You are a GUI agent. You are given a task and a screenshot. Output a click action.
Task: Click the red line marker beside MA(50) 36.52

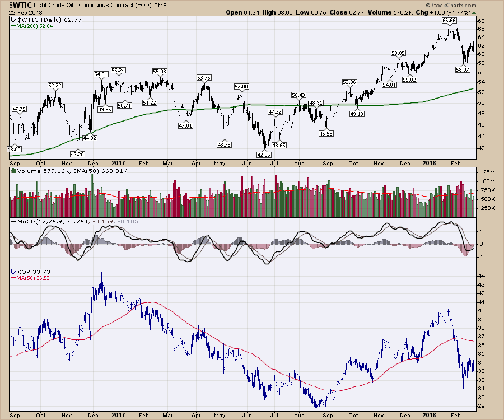pos(13,278)
